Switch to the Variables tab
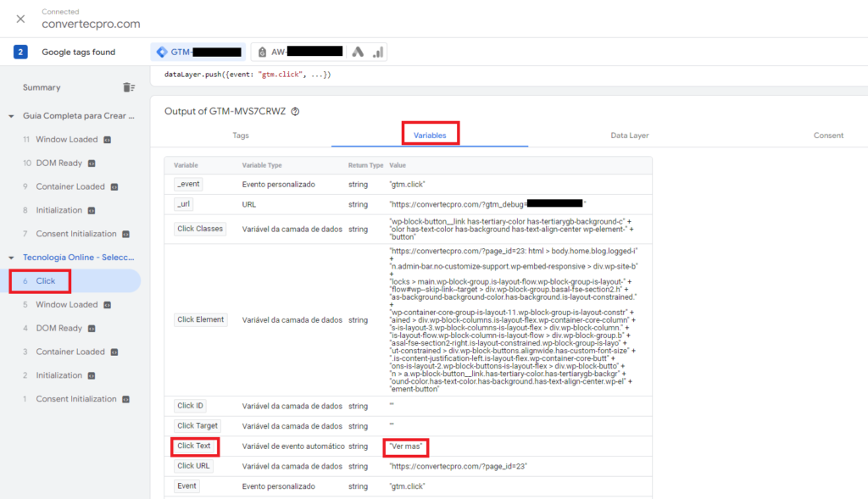The height and width of the screenshot is (499, 868). tap(430, 136)
